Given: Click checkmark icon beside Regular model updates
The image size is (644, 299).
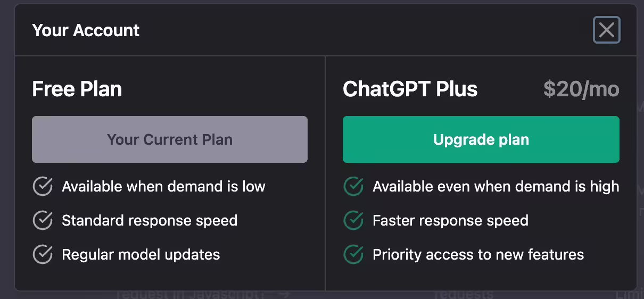Looking at the screenshot, I should [x=43, y=254].
